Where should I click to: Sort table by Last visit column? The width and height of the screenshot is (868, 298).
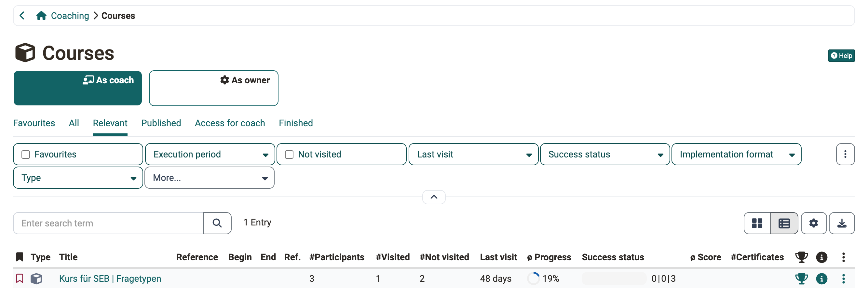[x=498, y=257]
